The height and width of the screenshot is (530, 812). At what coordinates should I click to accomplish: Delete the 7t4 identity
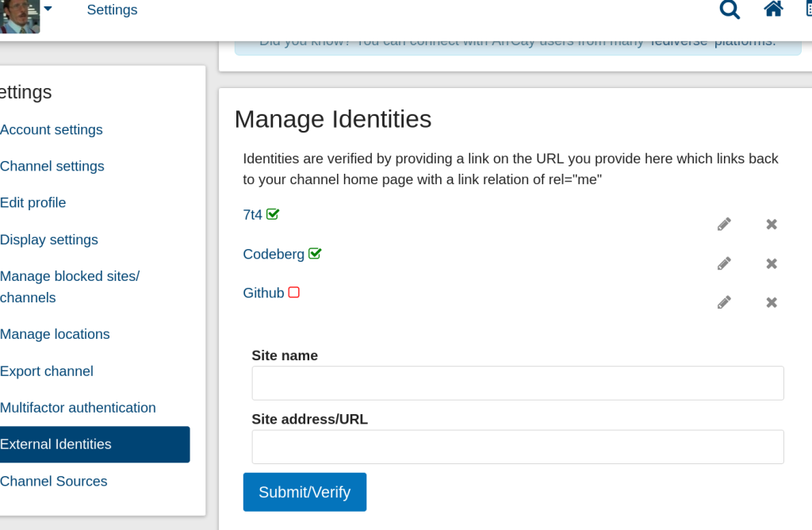click(772, 225)
